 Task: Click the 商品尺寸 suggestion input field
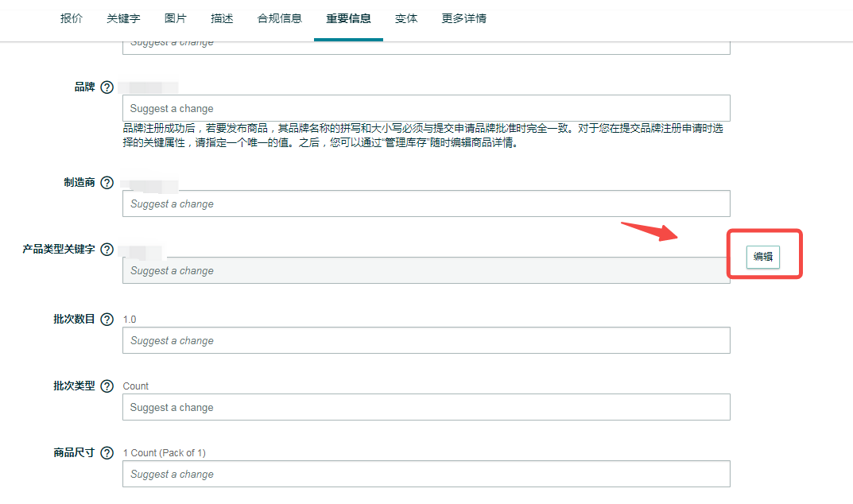[425, 474]
